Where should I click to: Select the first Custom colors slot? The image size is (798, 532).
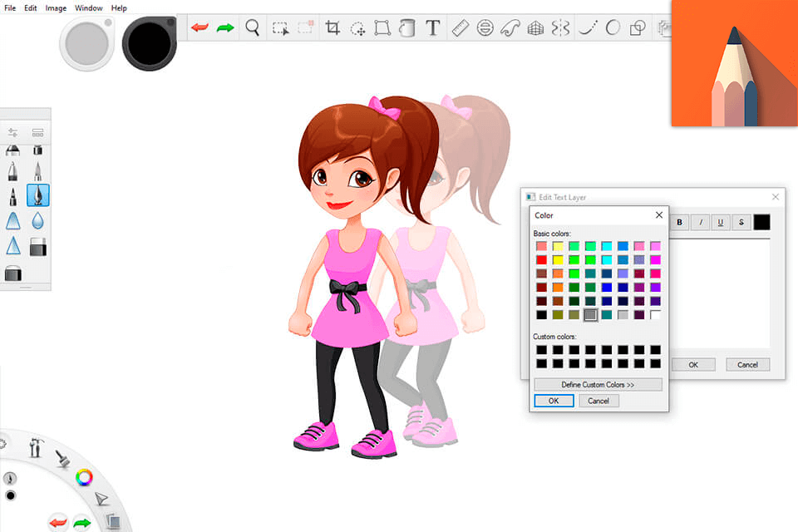coord(541,350)
